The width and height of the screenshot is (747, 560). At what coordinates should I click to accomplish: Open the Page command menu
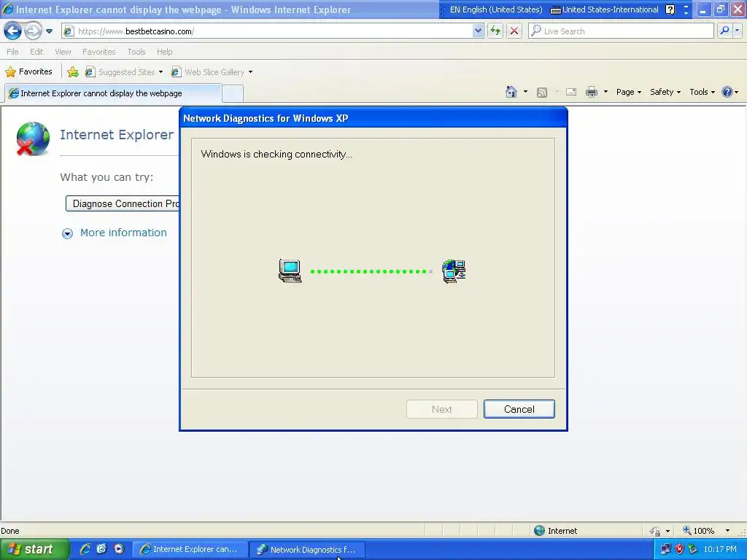click(628, 92)
